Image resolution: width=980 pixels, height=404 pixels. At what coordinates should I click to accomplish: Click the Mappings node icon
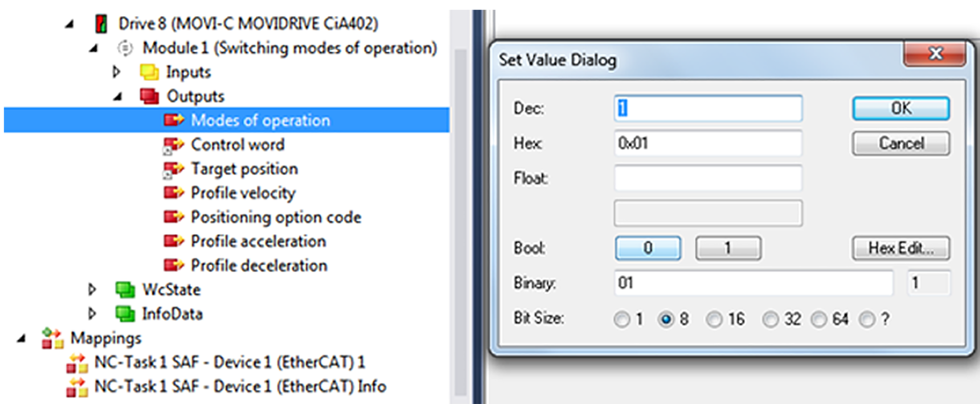[x=53, y=338]
